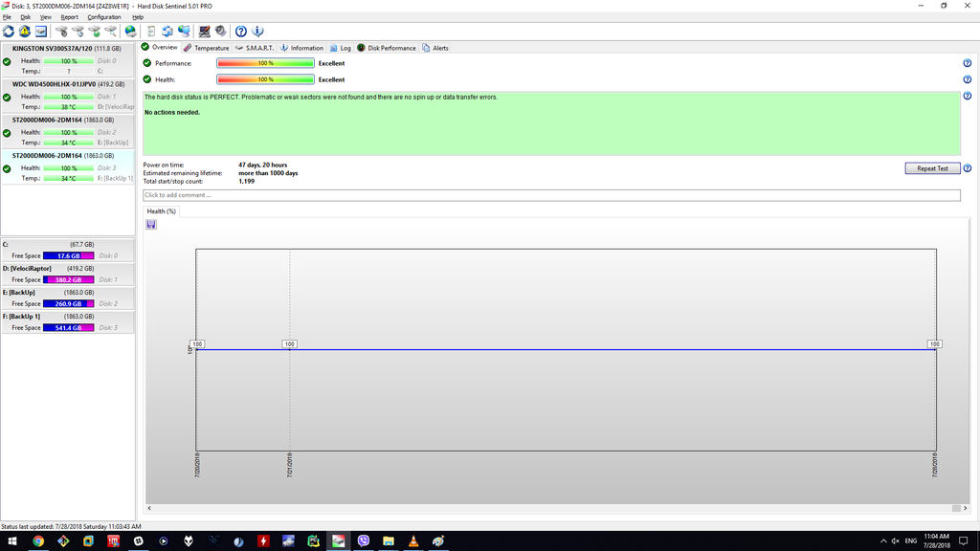980x551 pixels.
Task: Click the disk icon with green check
Action: (94, 32)
